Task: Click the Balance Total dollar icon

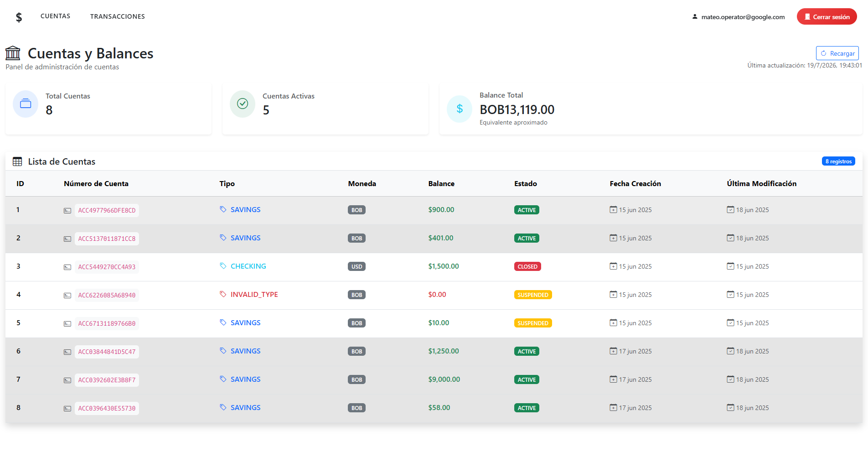Action: click(x=460, y=109)
